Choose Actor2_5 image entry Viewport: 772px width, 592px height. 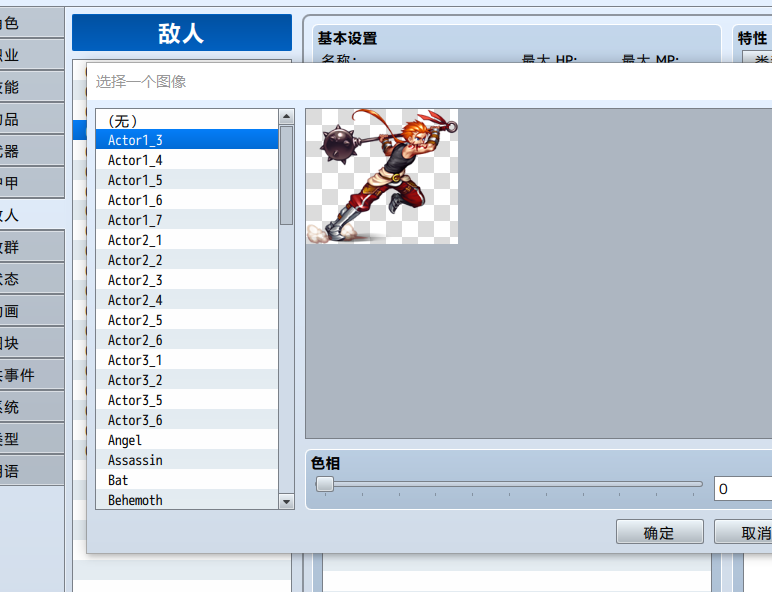click(187, 320)
